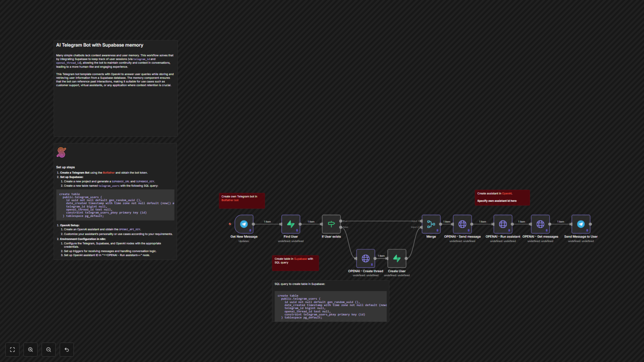Click the reset zoom arrow button
Image resolution: width=644 pixels, height=362 pixels.
tap(67, 349)
